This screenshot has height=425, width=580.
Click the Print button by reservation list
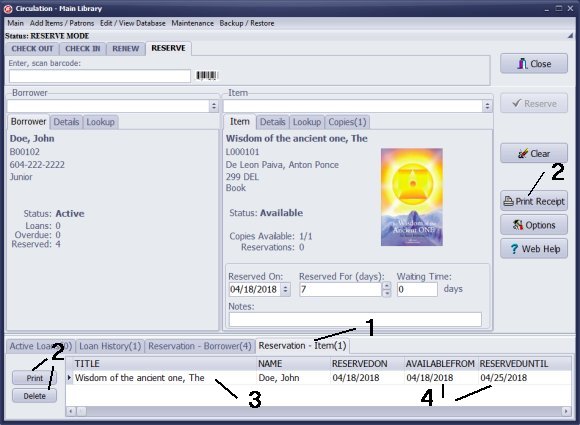coord(34,378)
